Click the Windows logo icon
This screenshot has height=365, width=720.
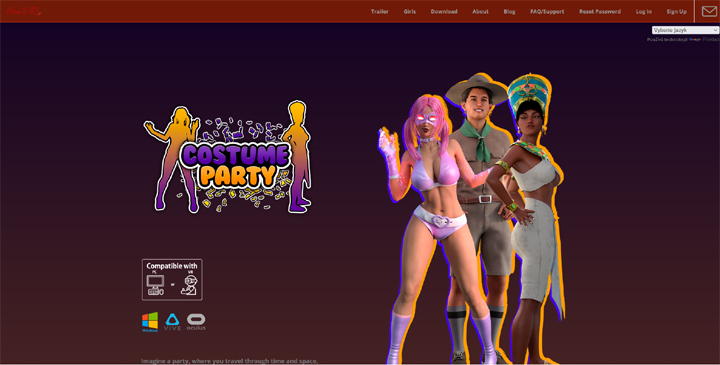(150, 322)
